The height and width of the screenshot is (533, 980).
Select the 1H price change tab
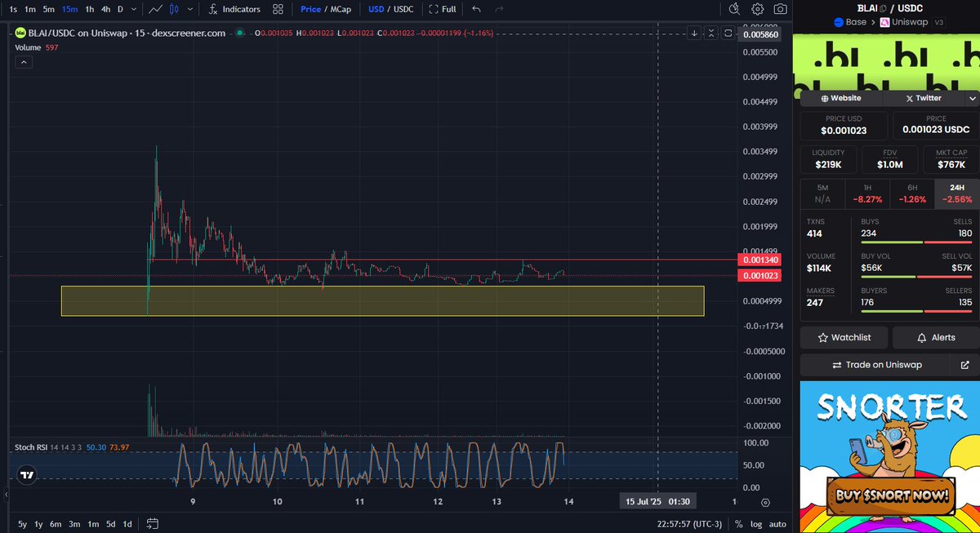pos(866,193)
